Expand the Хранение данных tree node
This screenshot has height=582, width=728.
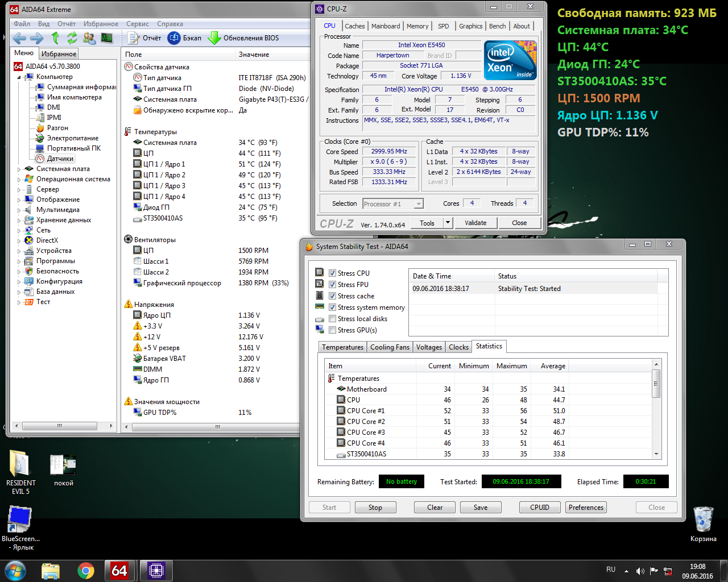point(19,221)
